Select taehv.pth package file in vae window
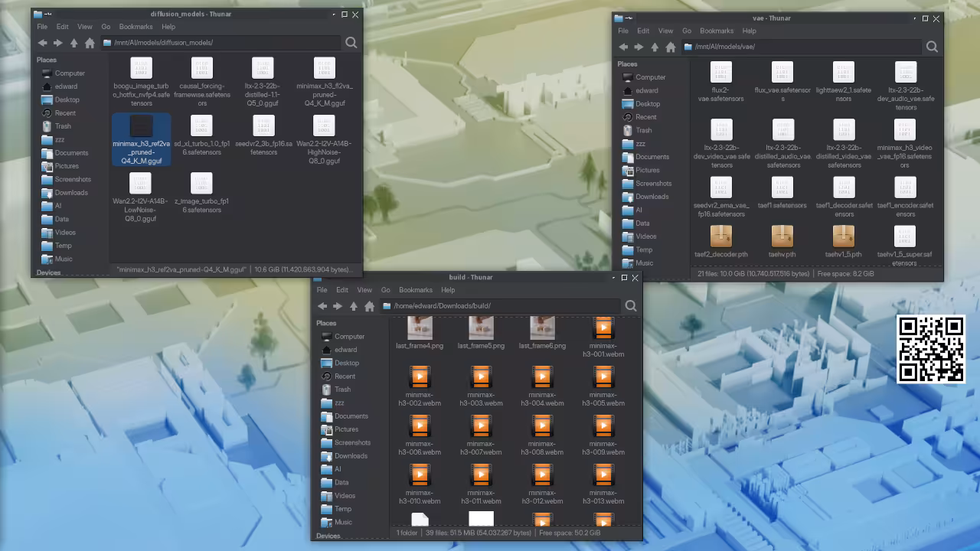This screenshot has width=980, height=551. tap(782, 242)
